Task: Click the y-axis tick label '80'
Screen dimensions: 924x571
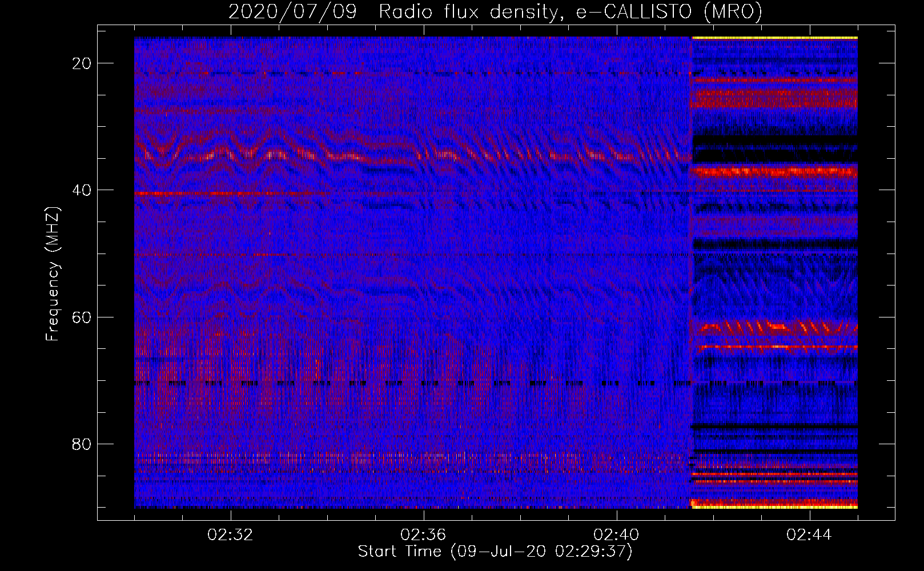Action: (x=82, y=444)
